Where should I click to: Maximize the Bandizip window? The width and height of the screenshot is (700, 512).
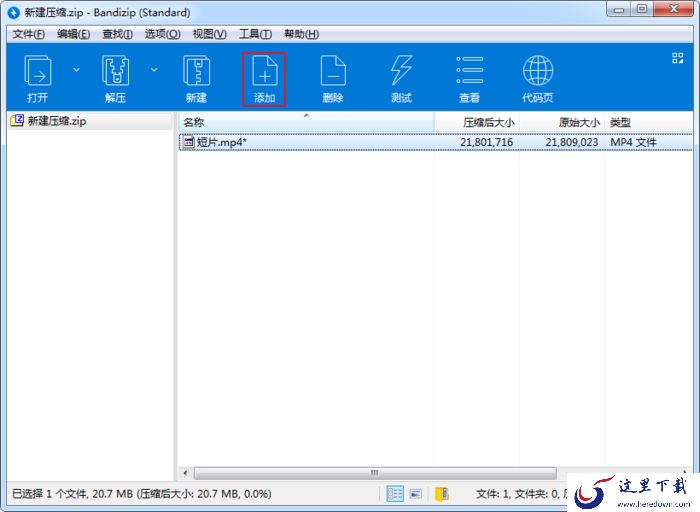tap(642, 9)
